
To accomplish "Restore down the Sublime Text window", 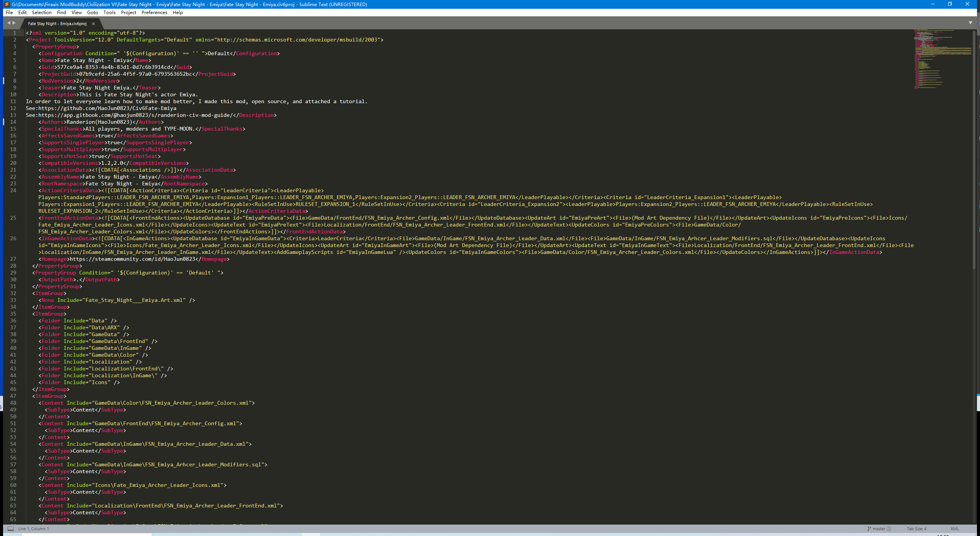I will pyautogui.click(x=950, y=4).
